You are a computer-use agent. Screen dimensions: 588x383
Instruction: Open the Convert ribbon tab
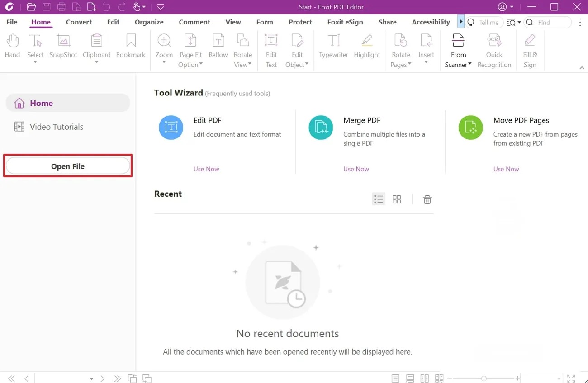tap(79, 22)
